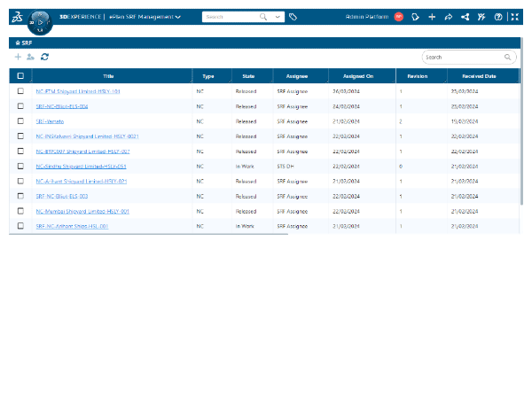
Task: Open the red user profile avatar menu
Action: [x=399, y=17]
